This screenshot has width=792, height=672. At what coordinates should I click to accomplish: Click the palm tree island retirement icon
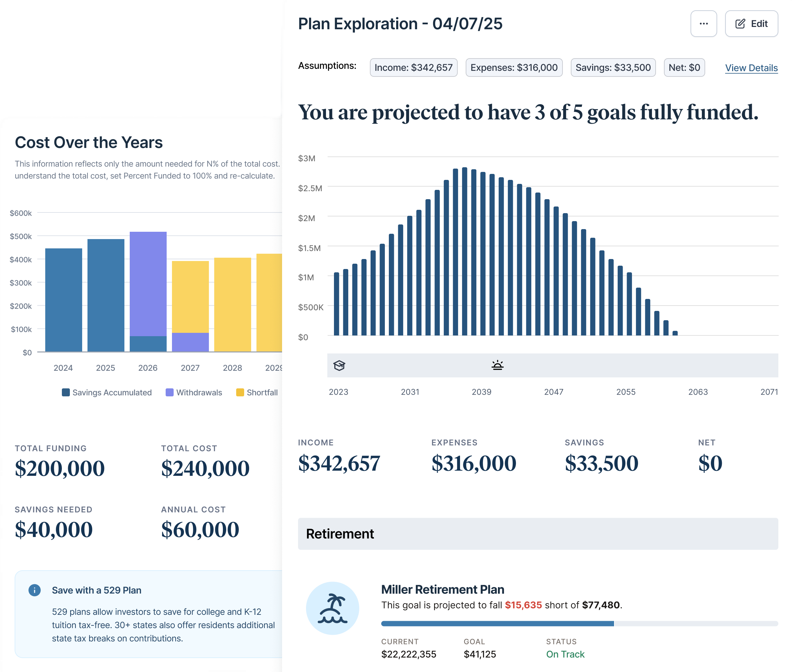tap(332, 608)
